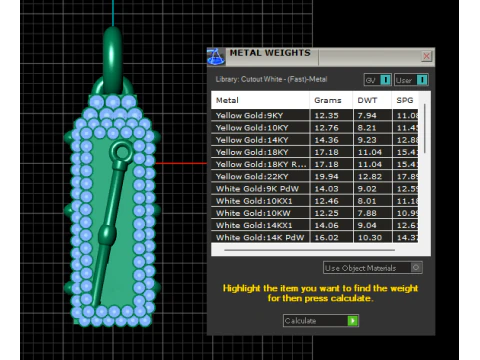This screenshot has height=360, width=480.
Task: Click the 19.94 grams value for 22KY
Action: pos(326,177)
